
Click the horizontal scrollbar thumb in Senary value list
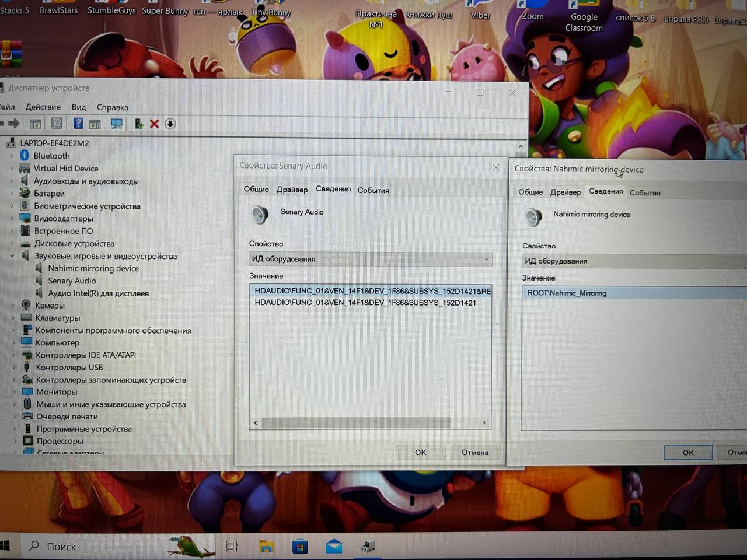coord(356,422)
